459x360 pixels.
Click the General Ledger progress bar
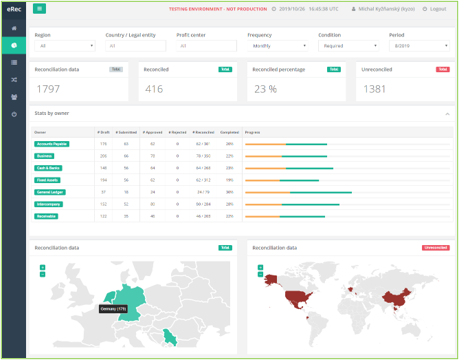pos(347,192)
